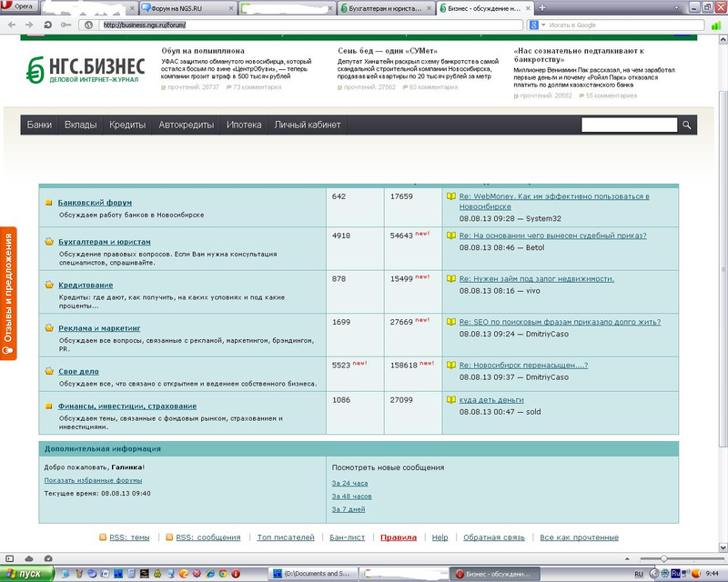Viewport: 728px width, 582px height.
Task: Click folder icon beside 'Банковский форум'
Action: click(x=50, y=203)
